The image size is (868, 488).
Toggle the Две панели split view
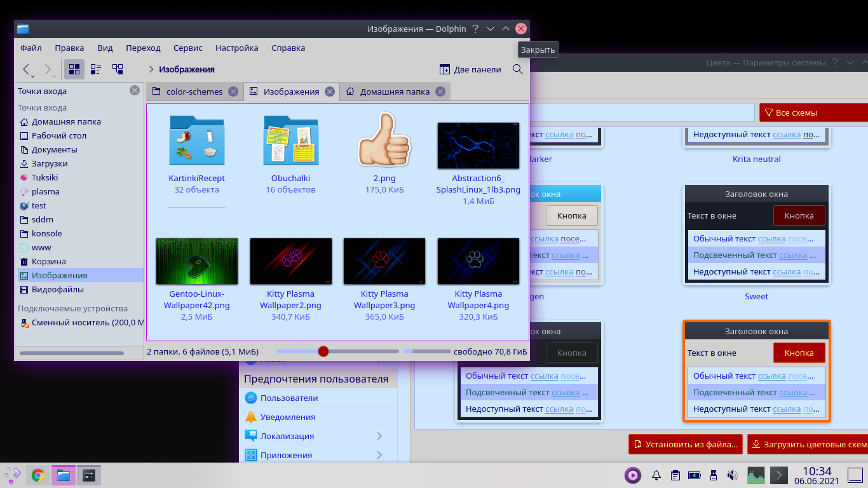point(470,69)
